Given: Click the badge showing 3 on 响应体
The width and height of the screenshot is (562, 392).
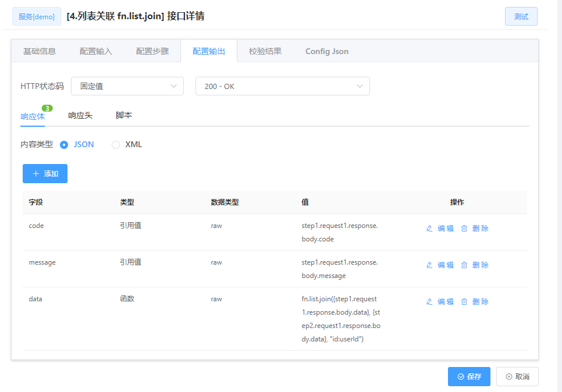Looking at the screenshot, I should [47, 108].
